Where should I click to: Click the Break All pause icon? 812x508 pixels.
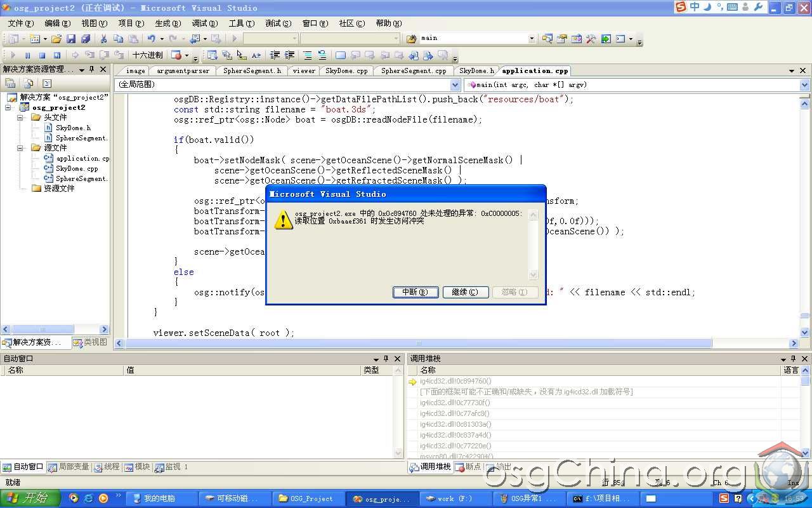tap(27, 55)
